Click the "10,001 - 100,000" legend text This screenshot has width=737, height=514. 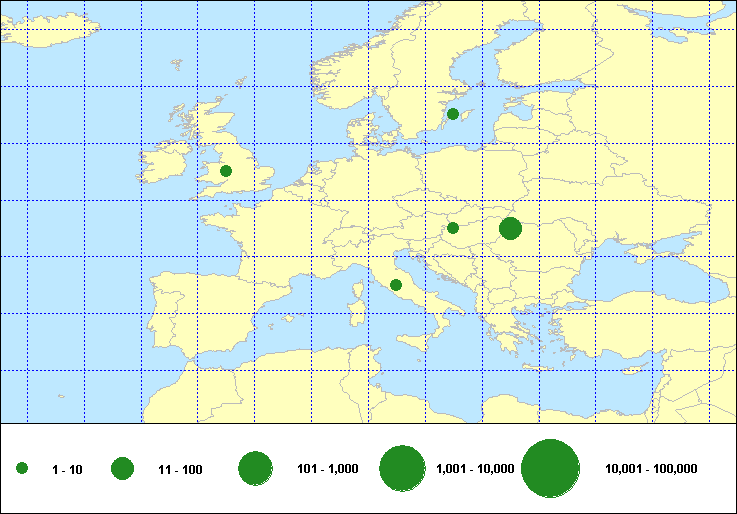pos(651,469)
